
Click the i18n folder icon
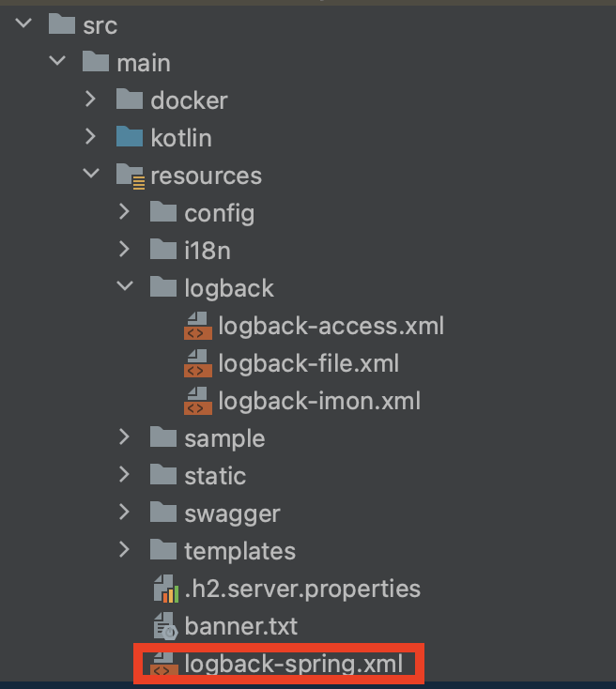click(x=163, y=249)
